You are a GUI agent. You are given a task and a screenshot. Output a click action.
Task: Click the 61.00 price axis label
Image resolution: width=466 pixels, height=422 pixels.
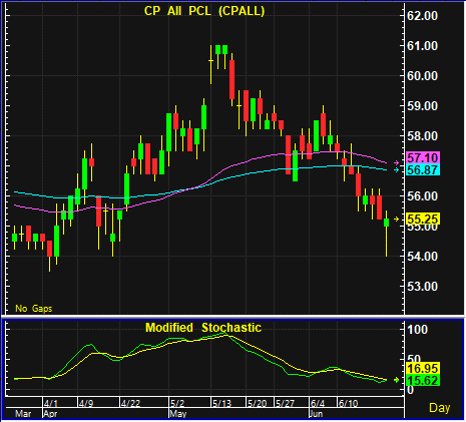pos(422,46)
